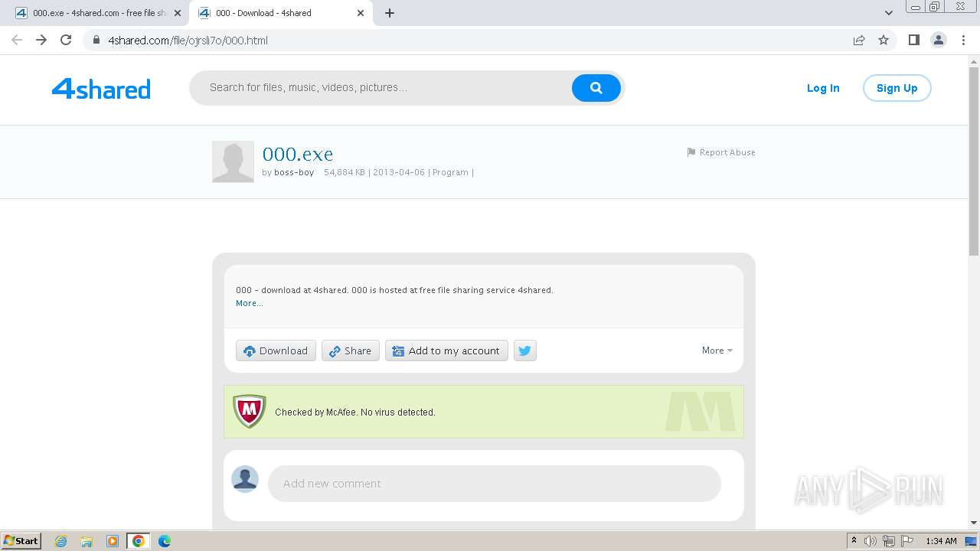Click Log In link
This screenshot has height=551, width=980.
(823, 88)
